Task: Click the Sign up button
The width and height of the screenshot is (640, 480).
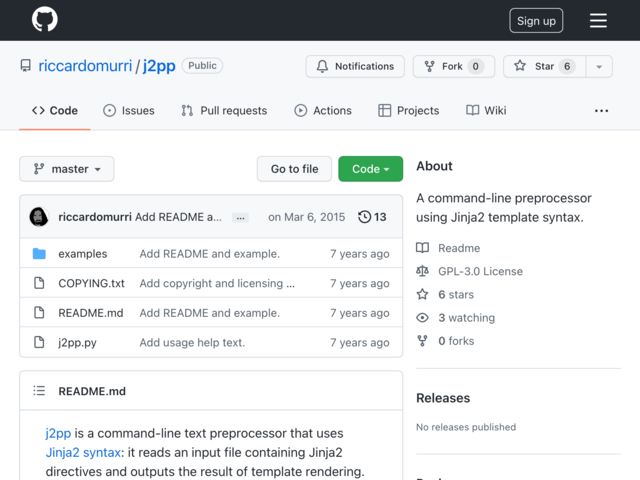Action: (536, 20)
